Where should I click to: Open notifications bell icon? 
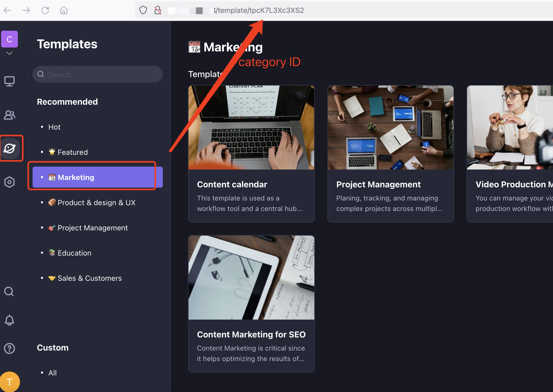pyautogui.click(x=9, y=320)
